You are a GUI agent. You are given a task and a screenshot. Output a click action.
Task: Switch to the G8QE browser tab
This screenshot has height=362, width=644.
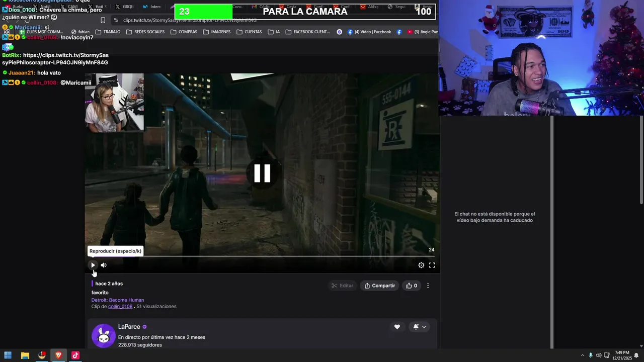click(124, 7)
